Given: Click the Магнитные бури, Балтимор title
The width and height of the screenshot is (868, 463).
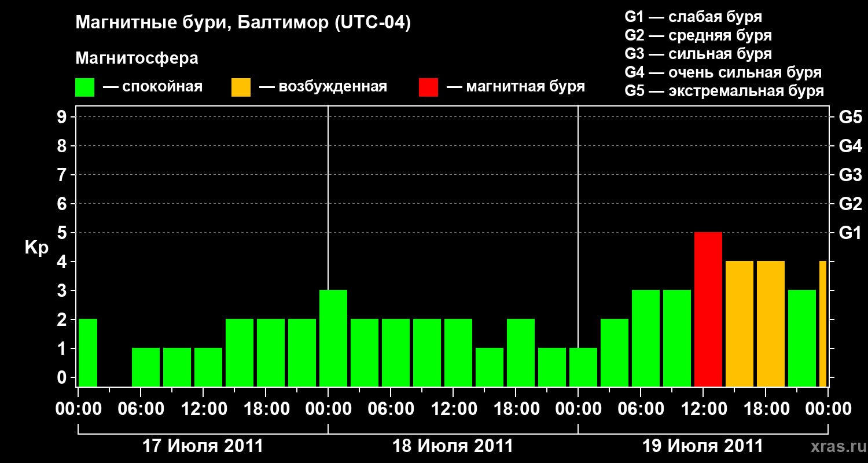Looking at the screenshot, I should [243, 23].
